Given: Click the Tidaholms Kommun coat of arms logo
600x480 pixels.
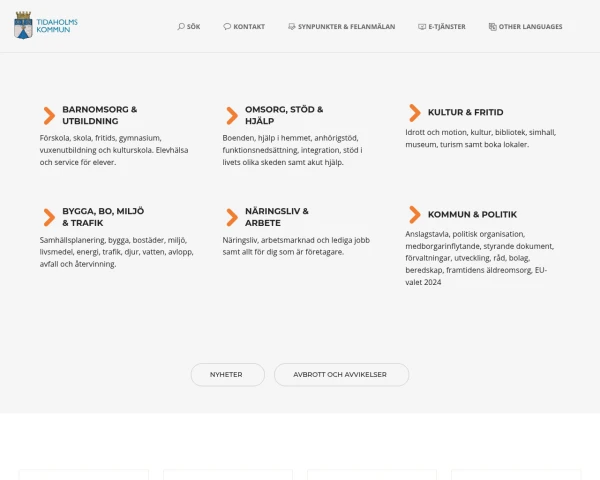Looking at the screenshot, I should point(23,25).
